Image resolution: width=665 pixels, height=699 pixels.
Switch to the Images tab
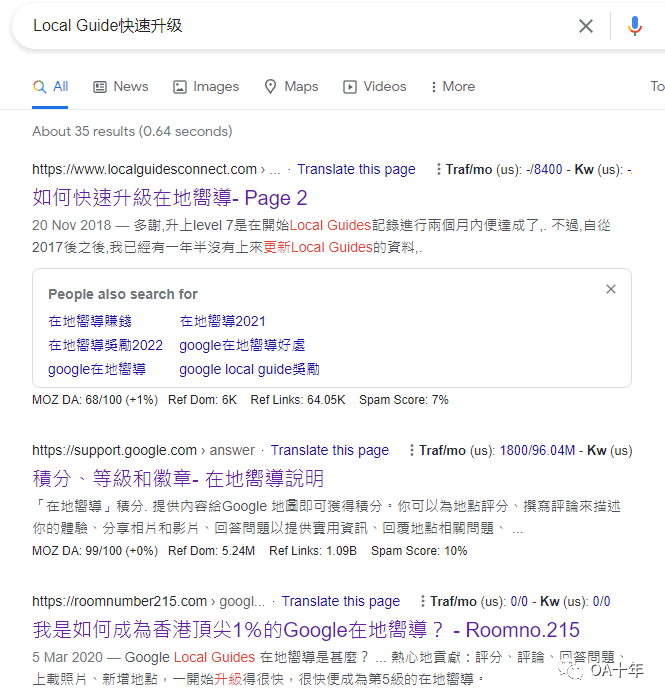pos(206,86)
